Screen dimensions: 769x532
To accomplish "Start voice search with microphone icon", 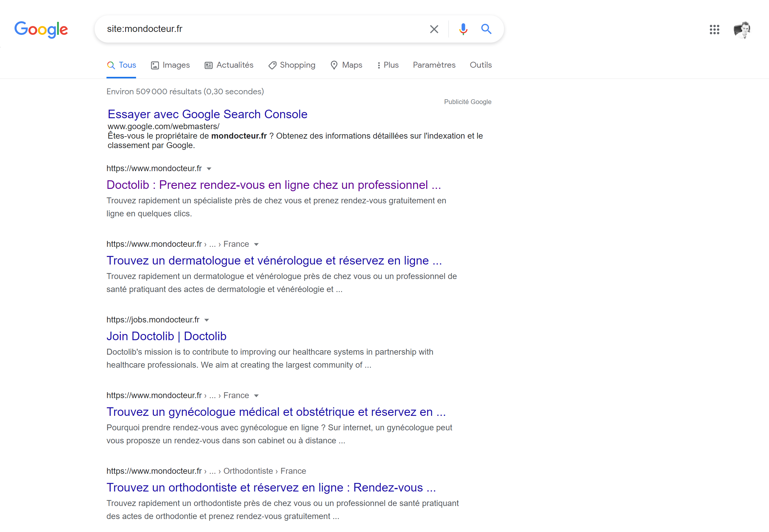I will (x=463, y=29).
